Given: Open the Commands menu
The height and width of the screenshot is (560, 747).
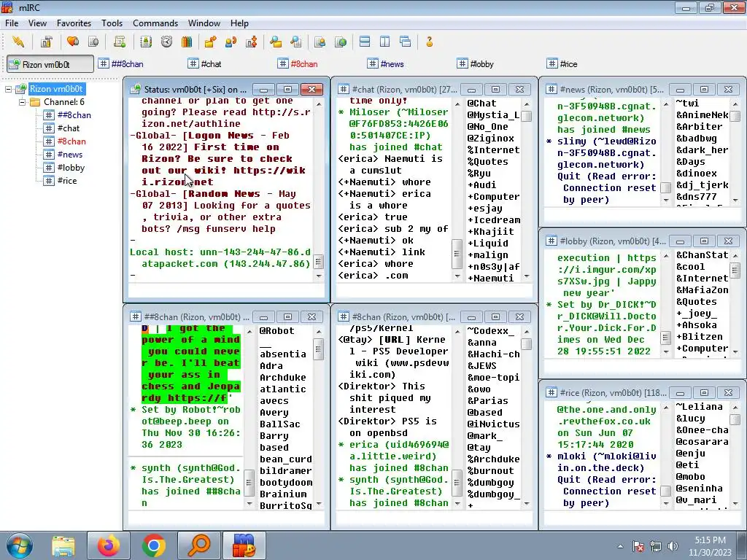Looking at the screenshot, I should [155, 23].
